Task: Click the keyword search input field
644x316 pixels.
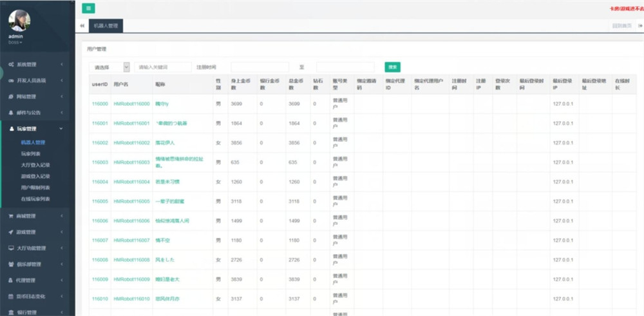Action: (162, 67)
